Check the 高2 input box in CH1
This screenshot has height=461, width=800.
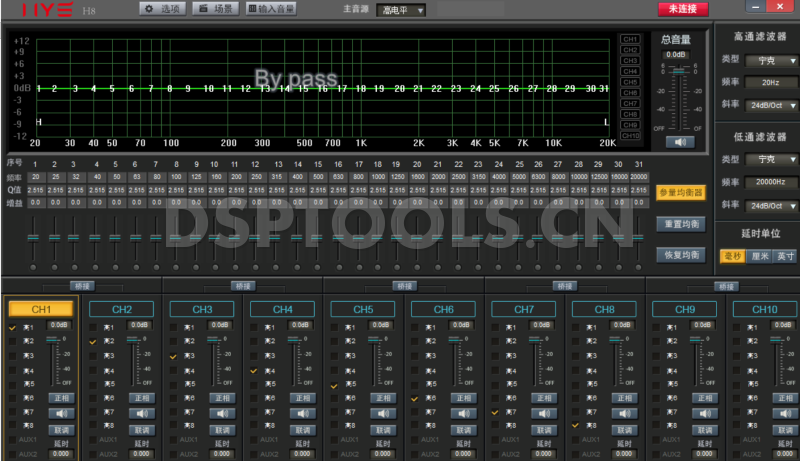click(13, 341)
